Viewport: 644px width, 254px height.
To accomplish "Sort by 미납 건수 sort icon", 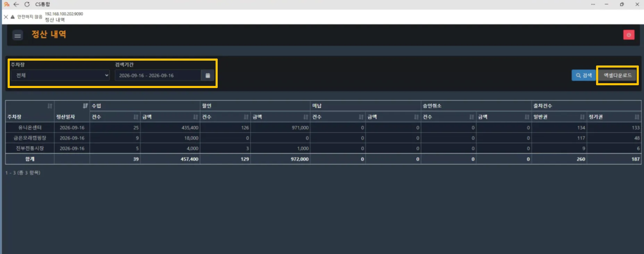I will coord(361,117).
